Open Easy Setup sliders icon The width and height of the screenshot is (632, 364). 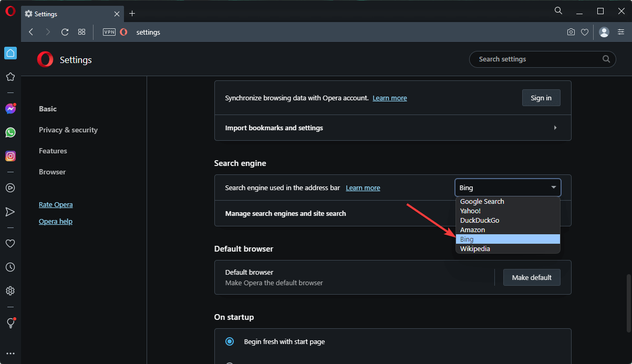(x=621, y=32)
